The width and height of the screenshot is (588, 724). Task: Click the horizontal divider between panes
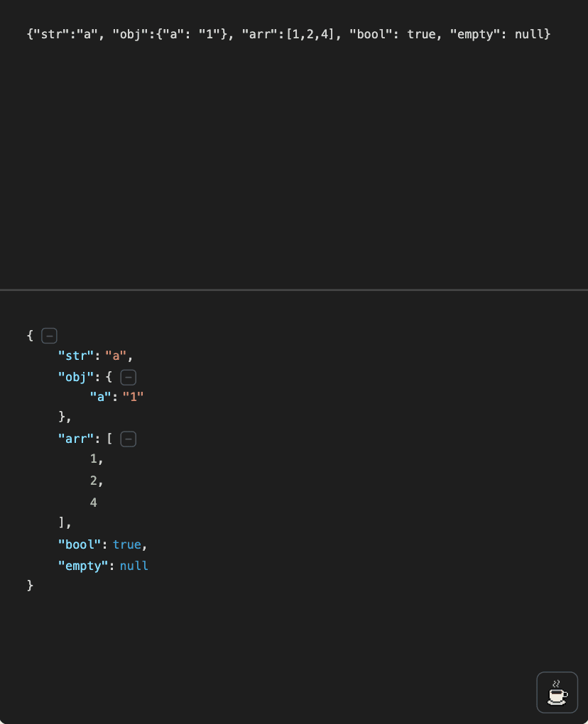(x=294, y=290)
